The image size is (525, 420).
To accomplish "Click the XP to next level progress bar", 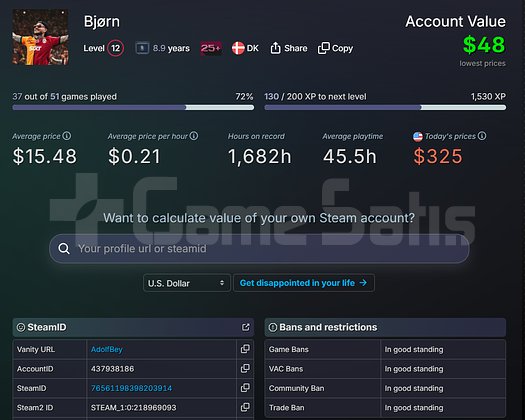I will coord(385,108).
